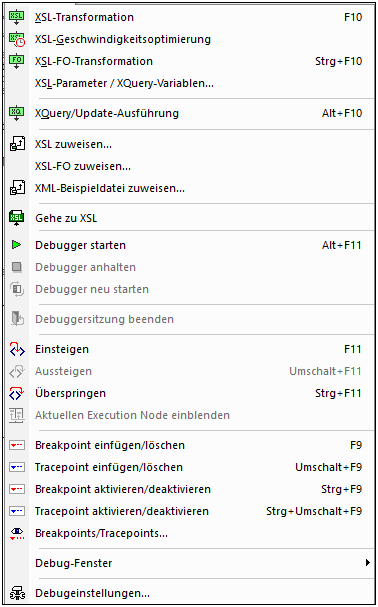Click the XSL zuweisen icon
The width and height of the screenshot is (378, 607).
coord(17,144)
